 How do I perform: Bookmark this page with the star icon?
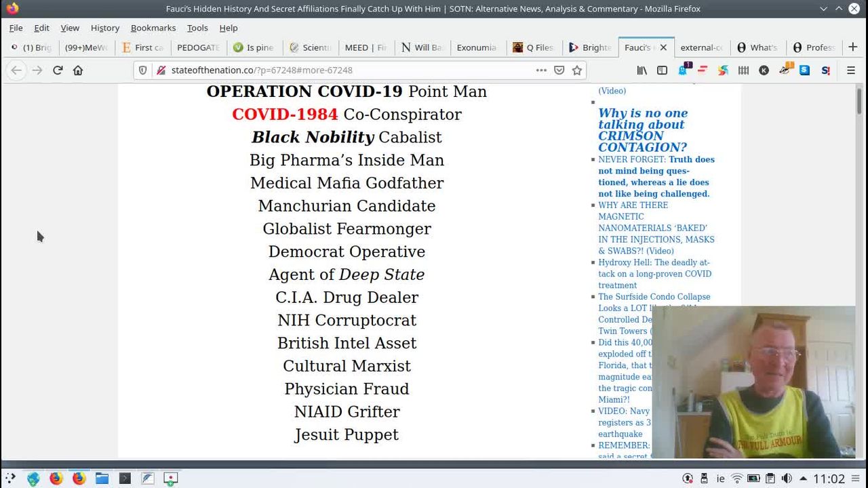pyautogui.click(x=577, y=70)
